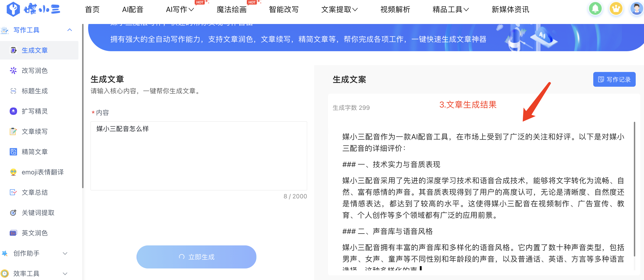Image resolution: width=644 pixels, height=280 pixels.
Task: Open 智能改写 in top navigation
Action: (x=284, y=9)
